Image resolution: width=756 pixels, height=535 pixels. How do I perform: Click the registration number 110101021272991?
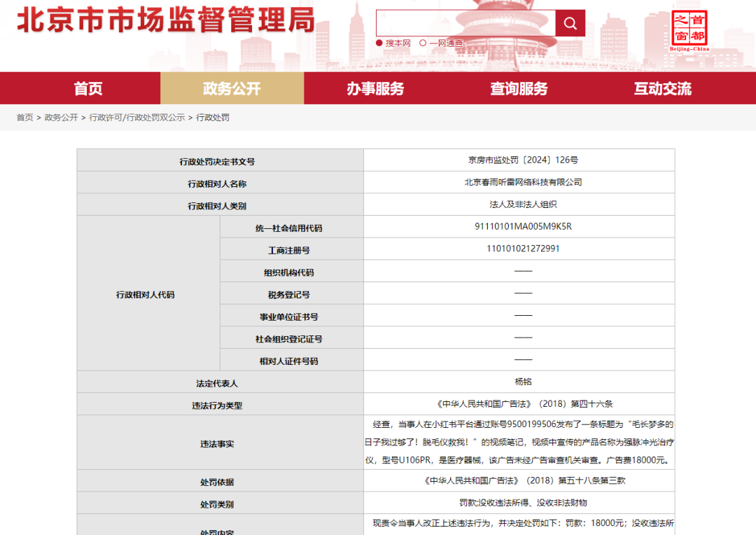[x=523, y=249]
